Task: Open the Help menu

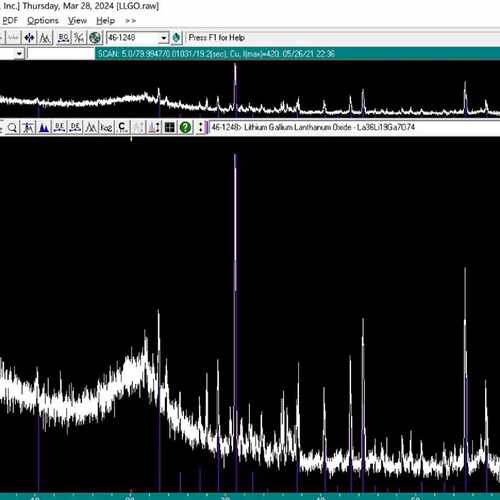Action: pyautogui.click(x=105, y=21)
